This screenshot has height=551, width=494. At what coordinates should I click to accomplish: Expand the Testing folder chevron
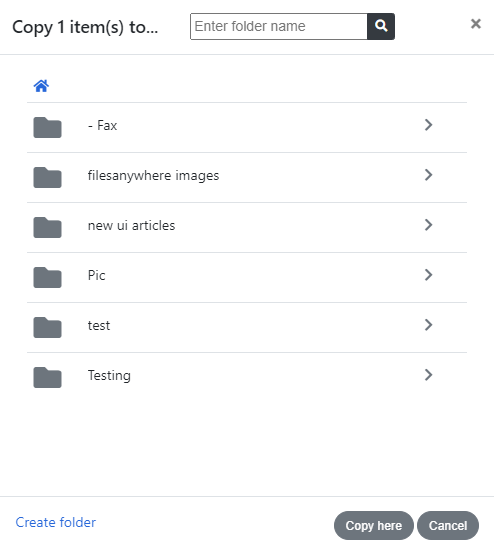[428, 375]
